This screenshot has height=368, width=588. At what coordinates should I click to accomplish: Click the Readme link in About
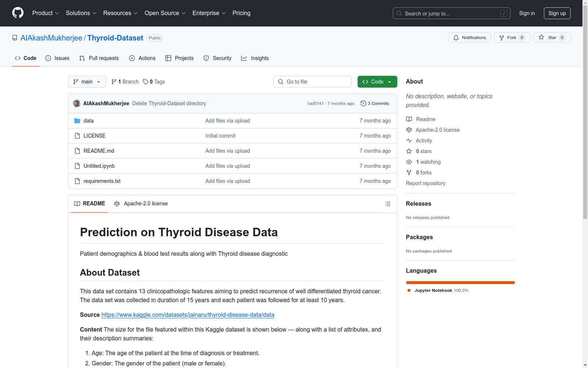pos(421,119)
